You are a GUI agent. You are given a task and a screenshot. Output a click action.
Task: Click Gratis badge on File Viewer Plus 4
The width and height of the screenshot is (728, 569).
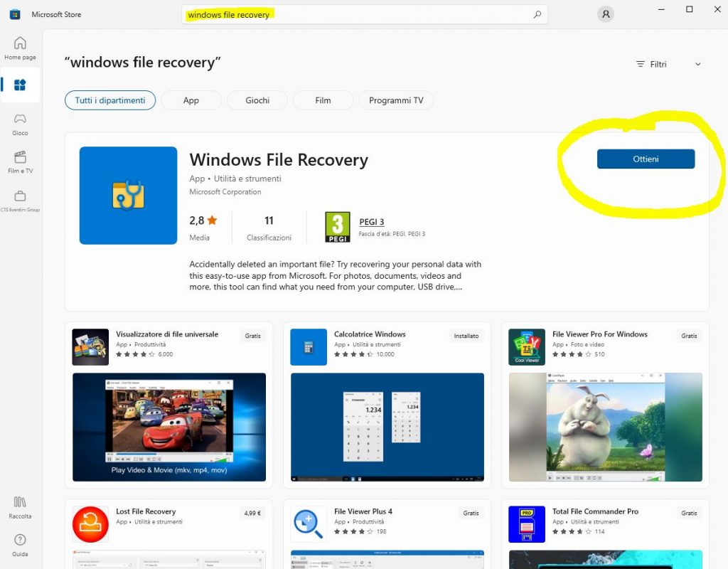[471, 514]
